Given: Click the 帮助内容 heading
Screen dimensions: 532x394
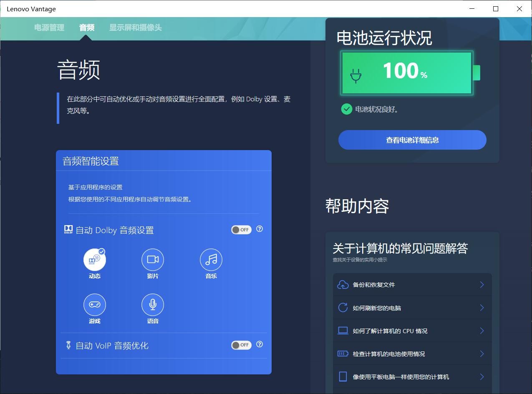Looking at the screenshot, I should point(357,206).
